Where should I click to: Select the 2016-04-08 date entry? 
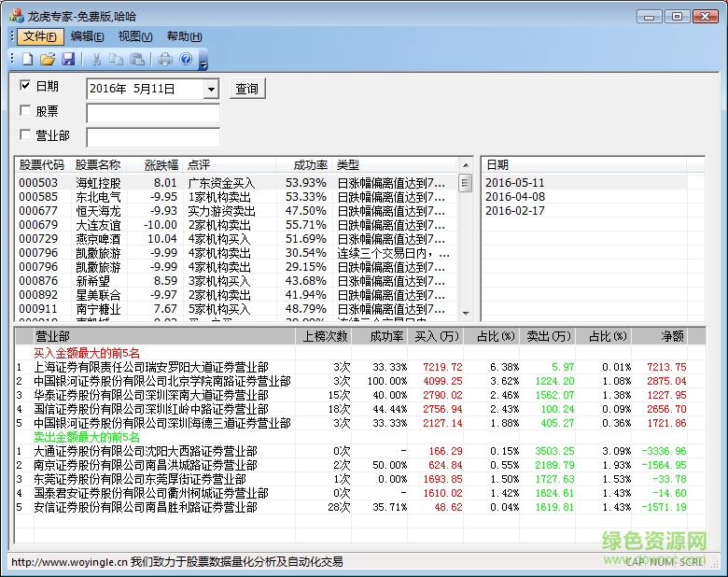point(515,197)
